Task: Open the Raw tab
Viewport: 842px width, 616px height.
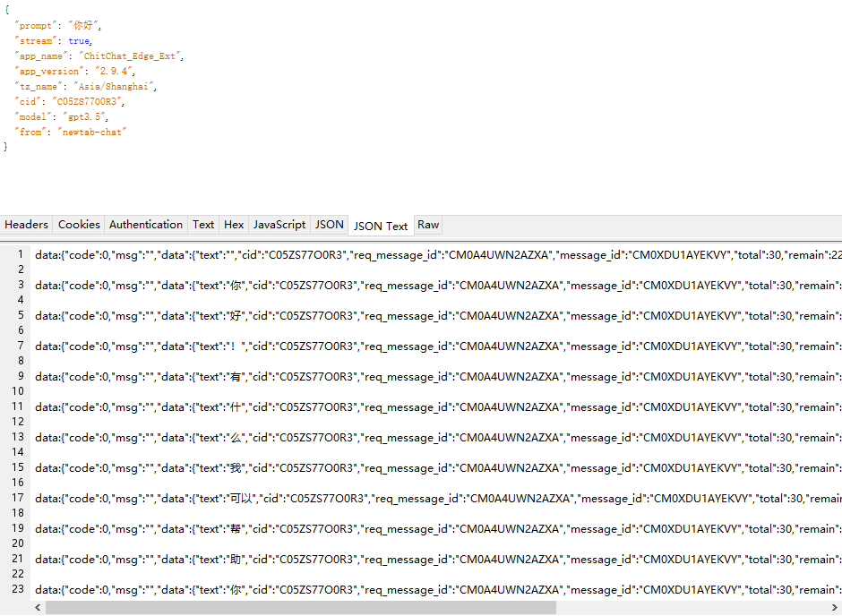Action: click(428, 225)
